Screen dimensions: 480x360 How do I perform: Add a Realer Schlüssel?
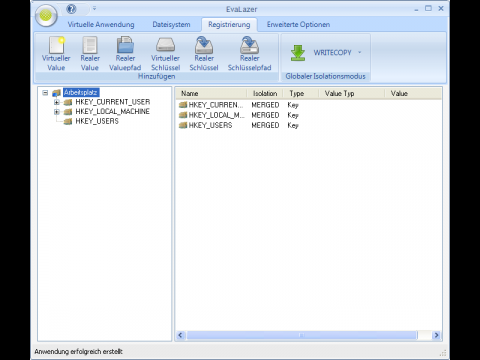coord(204,54)
